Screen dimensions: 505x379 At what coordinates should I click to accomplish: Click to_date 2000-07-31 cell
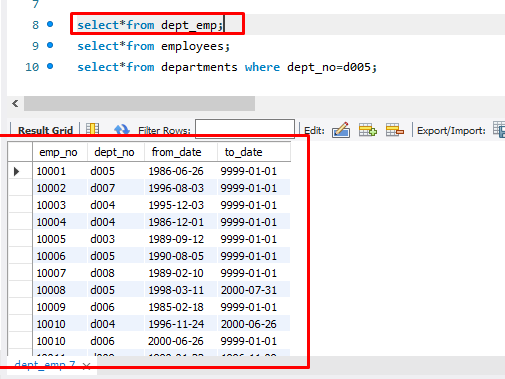pyautogui.click(x=254, y=290)
